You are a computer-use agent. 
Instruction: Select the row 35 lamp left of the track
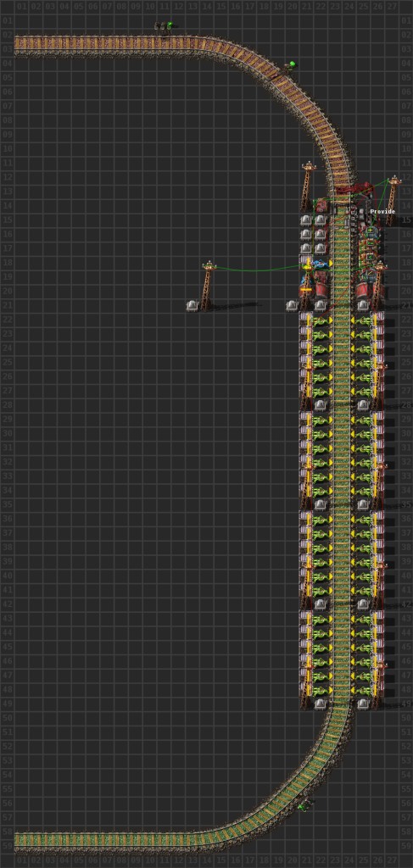click(x=320, y=504)
